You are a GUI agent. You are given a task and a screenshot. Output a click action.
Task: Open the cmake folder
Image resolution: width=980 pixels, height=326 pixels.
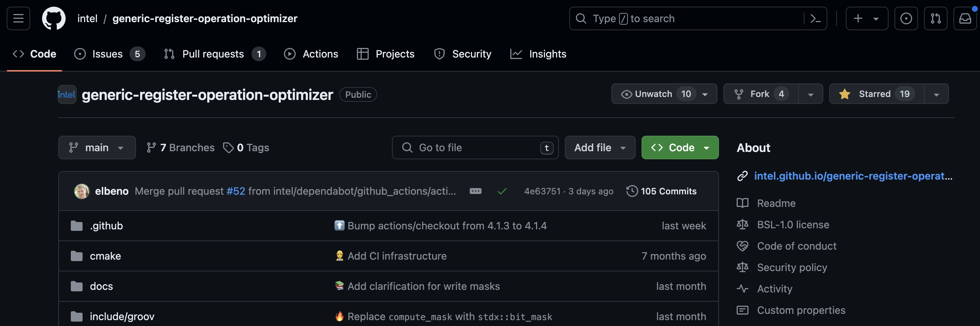tap(105, 256)
